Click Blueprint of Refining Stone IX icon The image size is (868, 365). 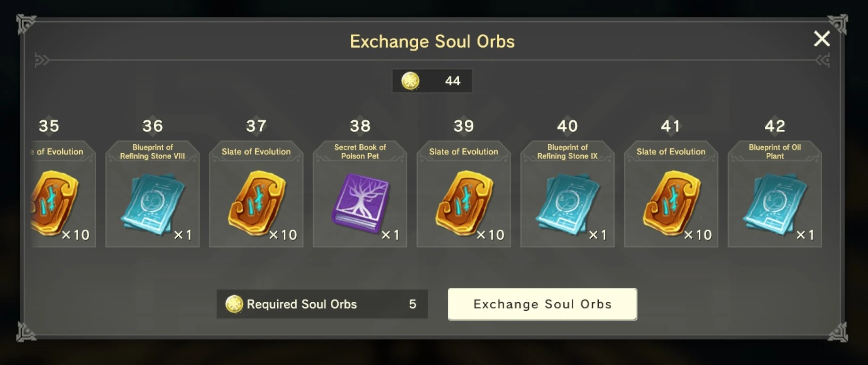[567, 204]
